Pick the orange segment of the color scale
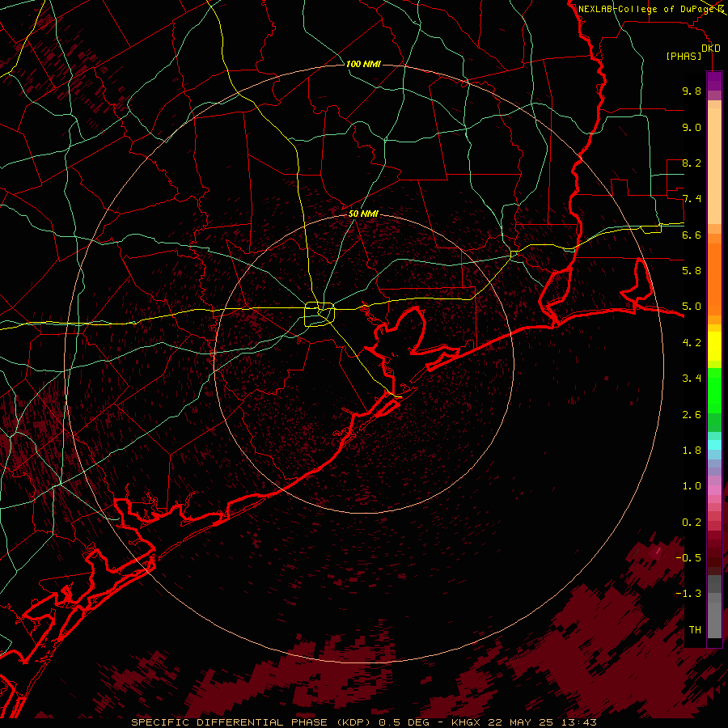 (714, 280)
